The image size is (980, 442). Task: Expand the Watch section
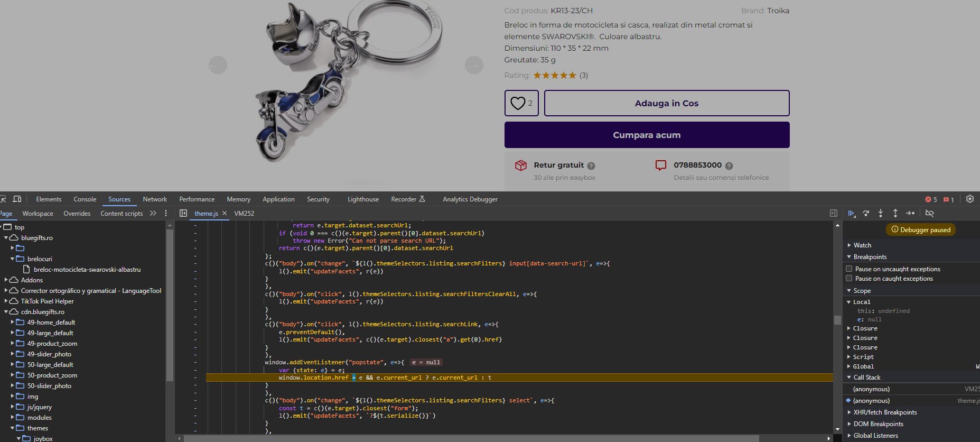(849, 245)
